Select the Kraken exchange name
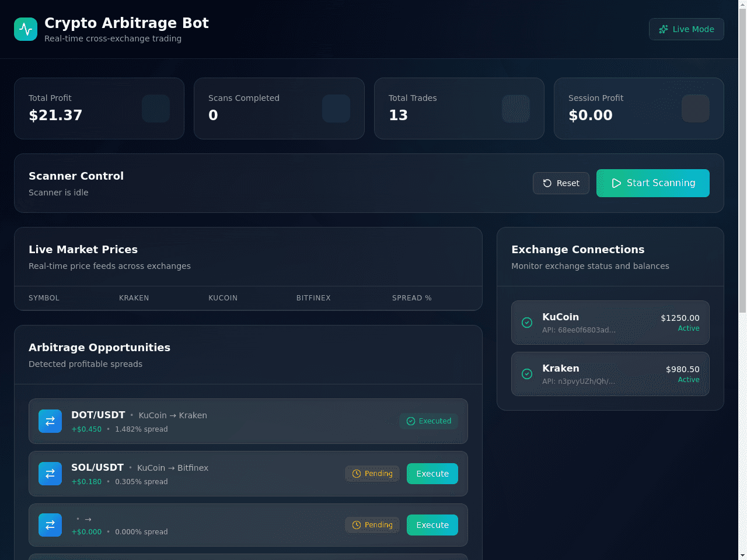The width and height of the screenshot is (747, 560). point(561,368)
